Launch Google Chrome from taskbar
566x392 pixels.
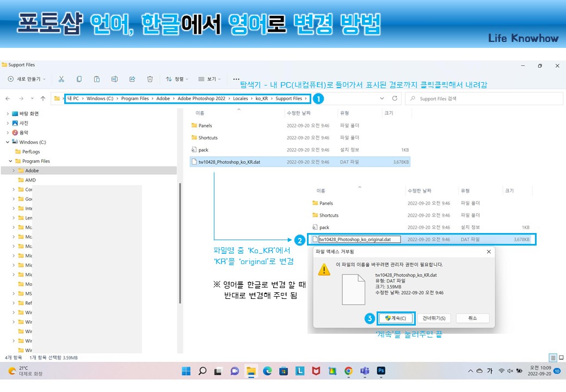348,371
